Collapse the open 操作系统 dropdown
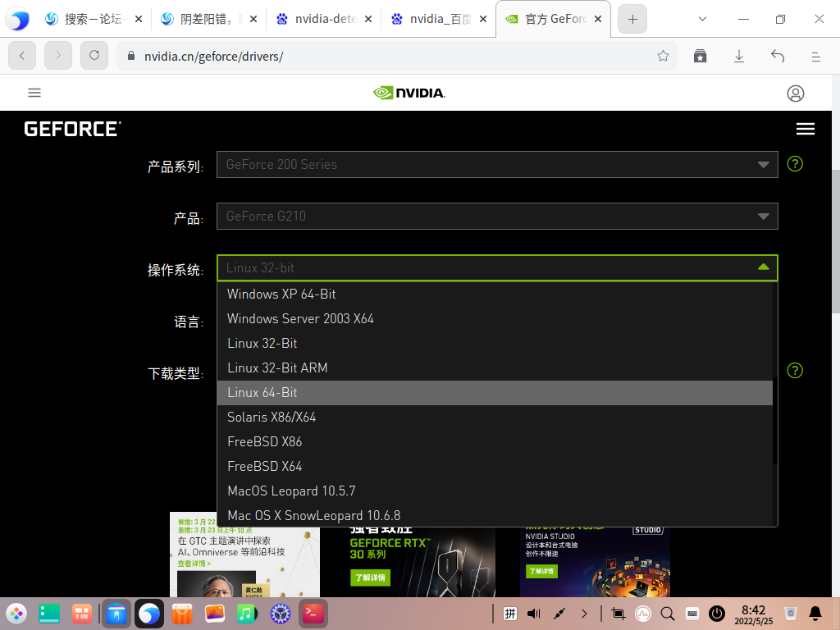 tap(765, 267)
